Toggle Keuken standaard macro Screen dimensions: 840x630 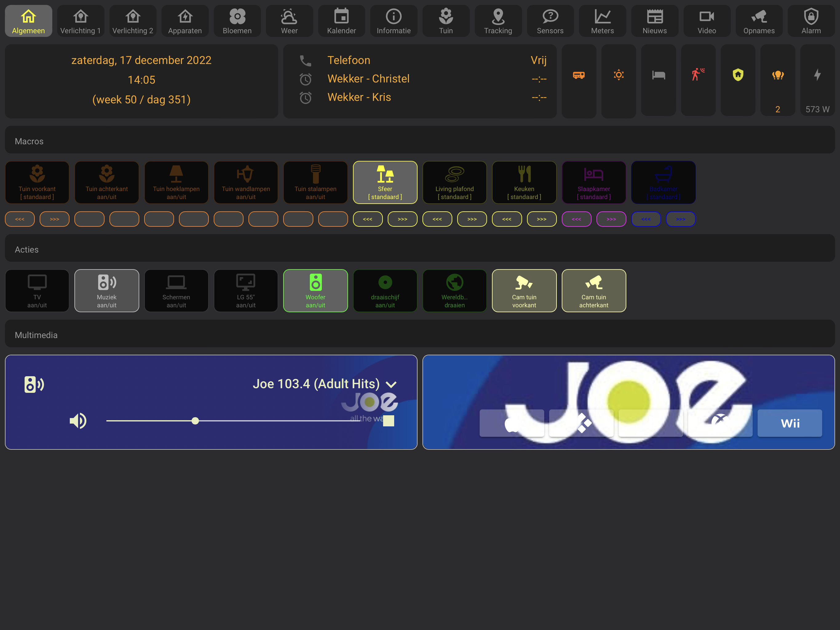coord(524,182)
